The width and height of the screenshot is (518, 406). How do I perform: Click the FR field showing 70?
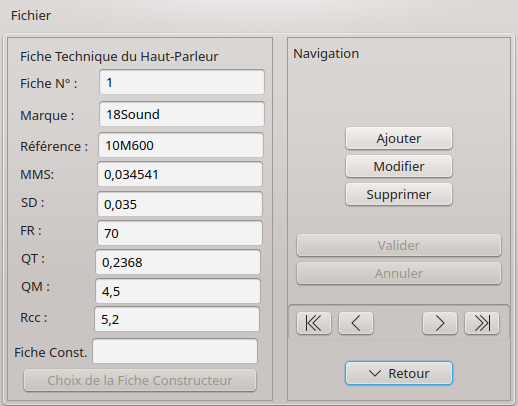coord(180,233)
